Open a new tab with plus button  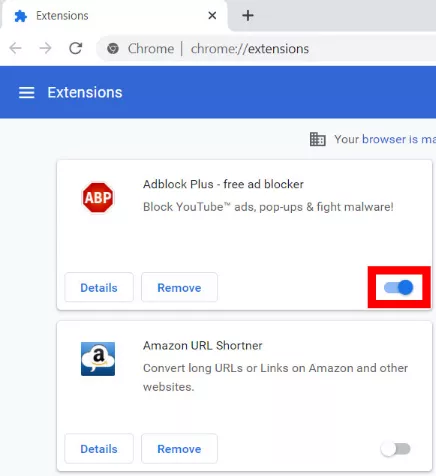[x=248, y=15]
